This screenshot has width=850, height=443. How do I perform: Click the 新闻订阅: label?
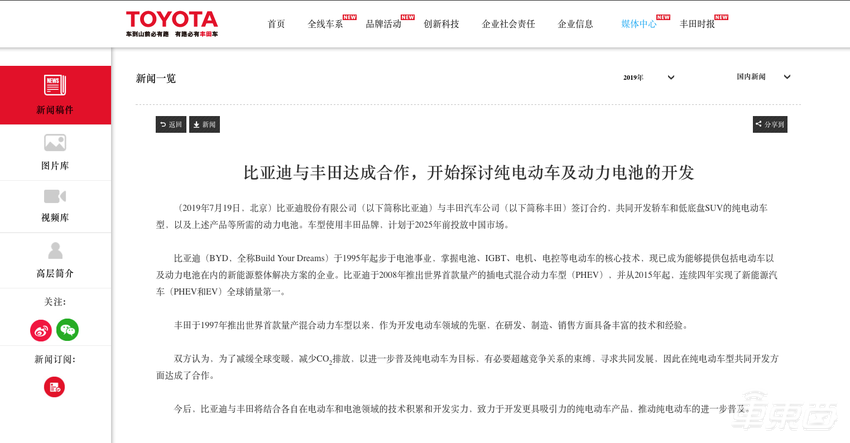55,359
